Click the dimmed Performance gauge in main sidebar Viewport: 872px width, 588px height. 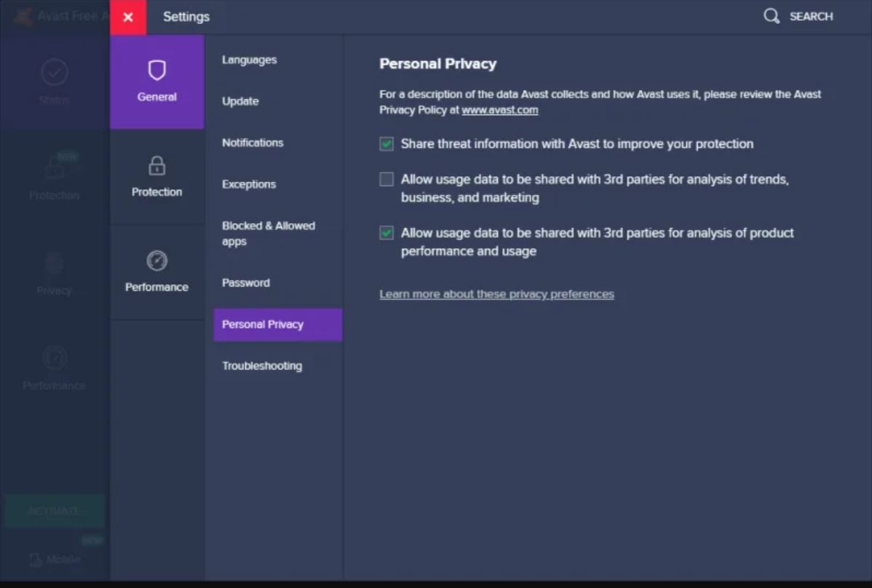[x=55, y=358]
